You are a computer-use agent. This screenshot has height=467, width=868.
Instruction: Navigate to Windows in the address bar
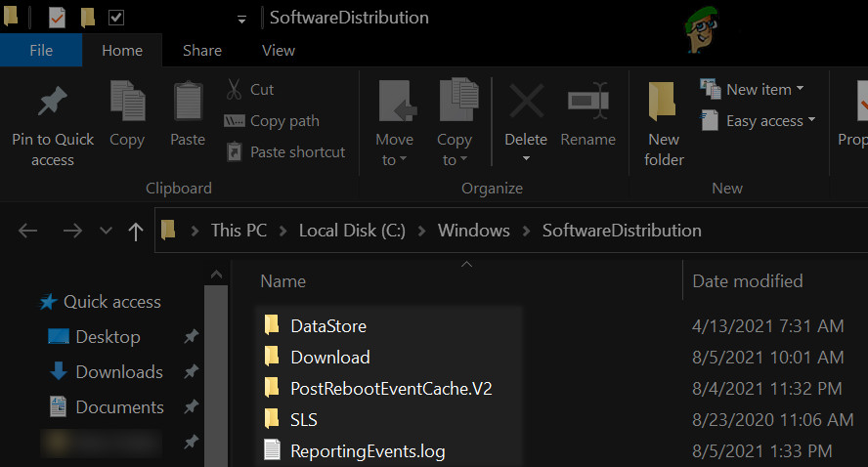474,231
